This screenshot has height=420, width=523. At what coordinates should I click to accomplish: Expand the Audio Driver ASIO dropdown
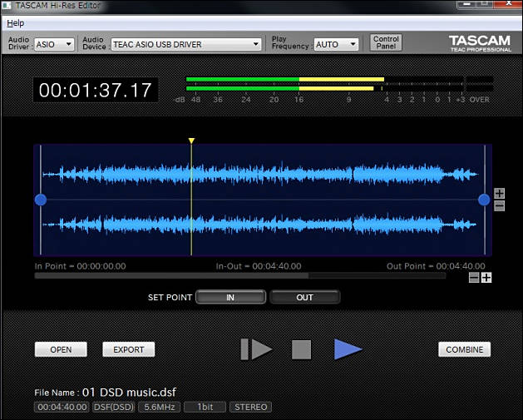[54, 44]
